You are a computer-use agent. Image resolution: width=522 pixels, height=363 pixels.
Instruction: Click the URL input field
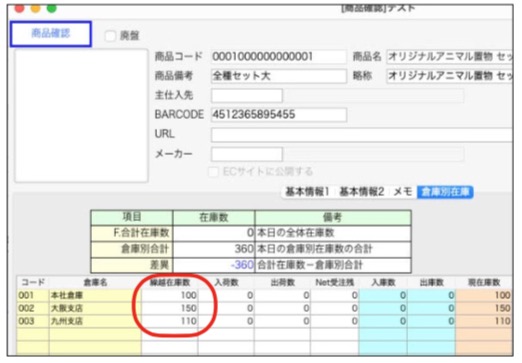362,135
